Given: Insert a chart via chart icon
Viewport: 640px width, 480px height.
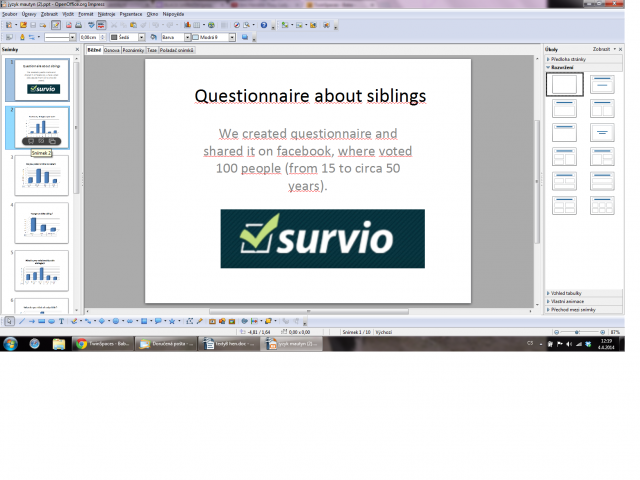Looking at the screenshot, I should (x=187, y=25).
